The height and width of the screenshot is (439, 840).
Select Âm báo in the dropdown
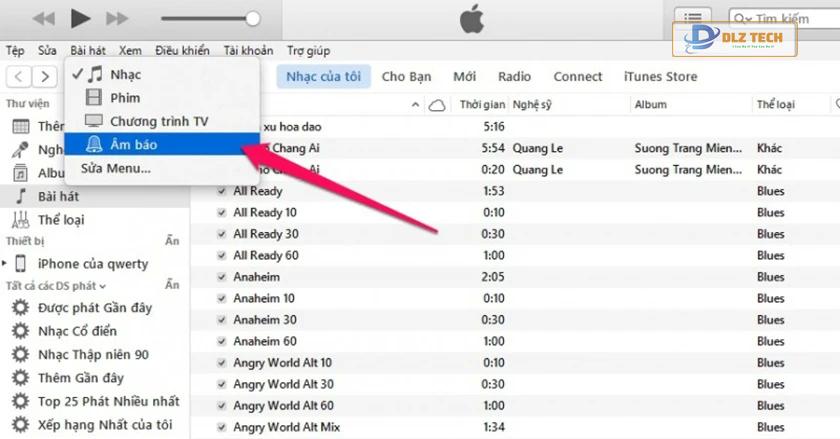point(162,144)
